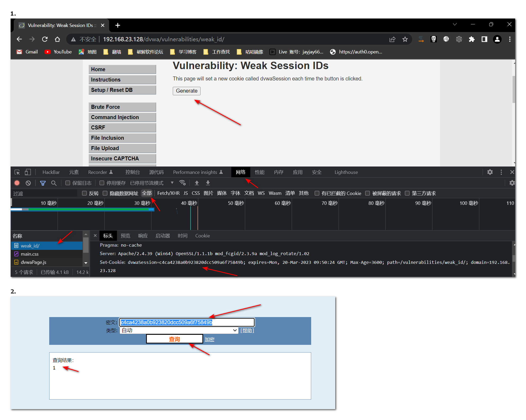
Task: Click the 密文 hash input field
Action: (x=187, y=322)
